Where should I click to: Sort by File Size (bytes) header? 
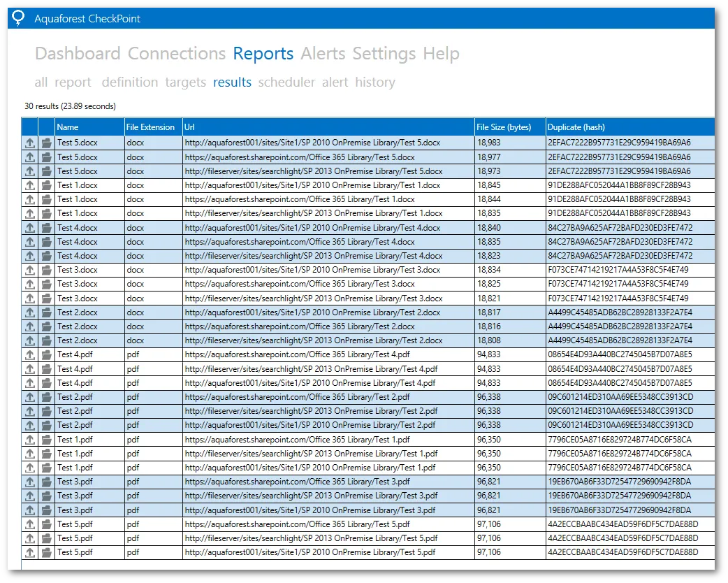point(510,127)
